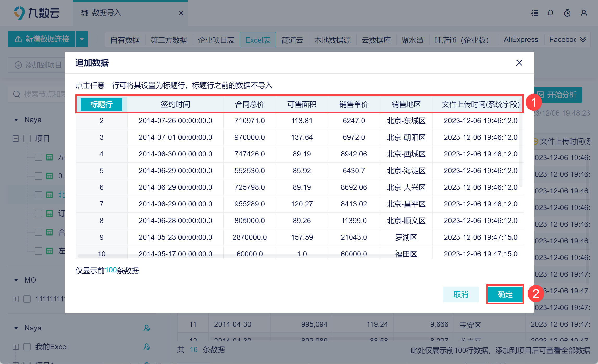Click the share icon beside lower Naya
This screenshot has width=598, height=364.
[x=147, y=328]
